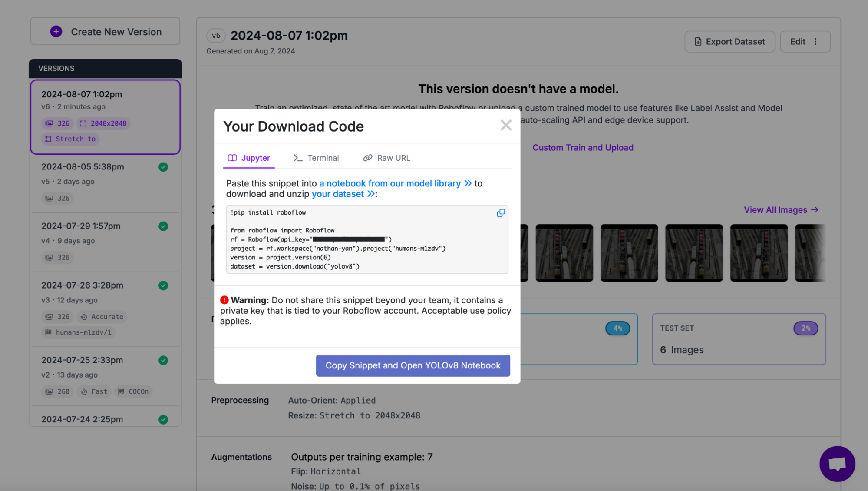This screenshot has height=491, width=868.
Task: Click the plus icon on Create New Version
Action: click(x=56, y=32)
